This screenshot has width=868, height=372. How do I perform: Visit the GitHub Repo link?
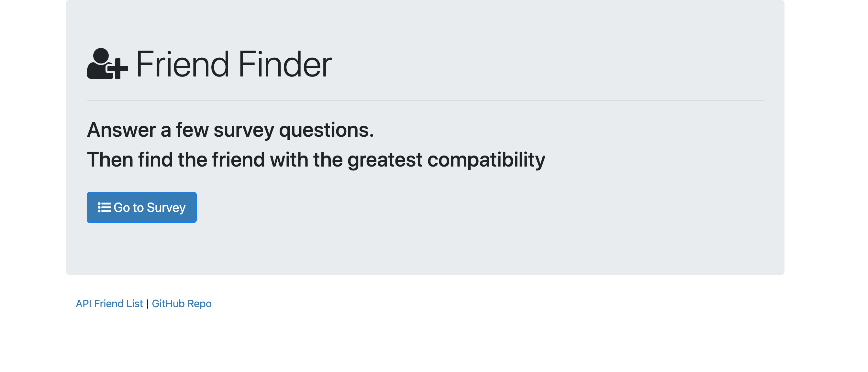click(x=182, y=304)
